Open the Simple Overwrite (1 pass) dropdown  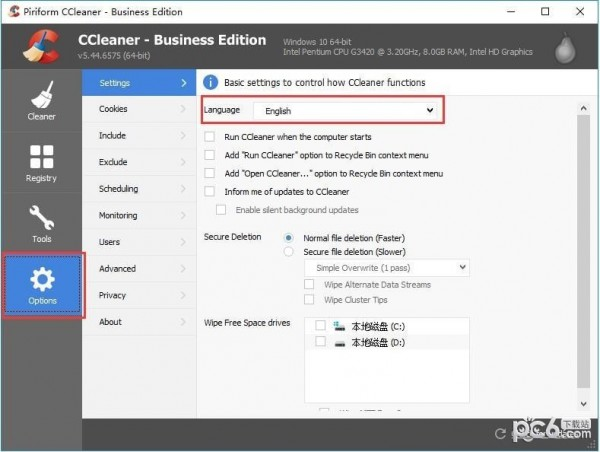click(386, 268)
